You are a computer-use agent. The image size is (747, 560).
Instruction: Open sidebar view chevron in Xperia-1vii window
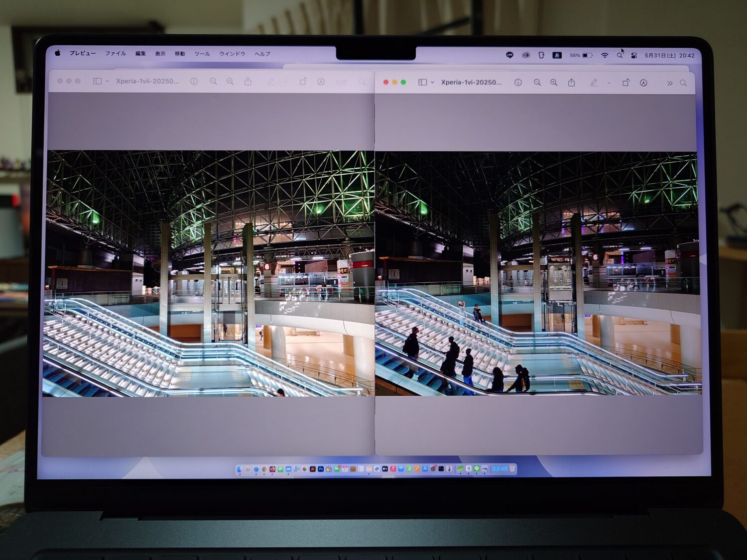[107, 81]
